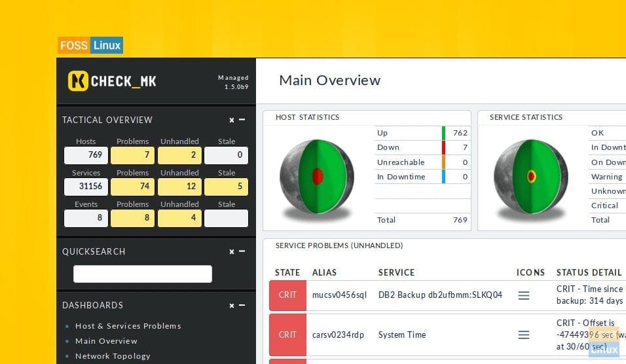Close the Quicksearch snapin
Viewport: 626px width, 364px height.
tap(232, 251)
